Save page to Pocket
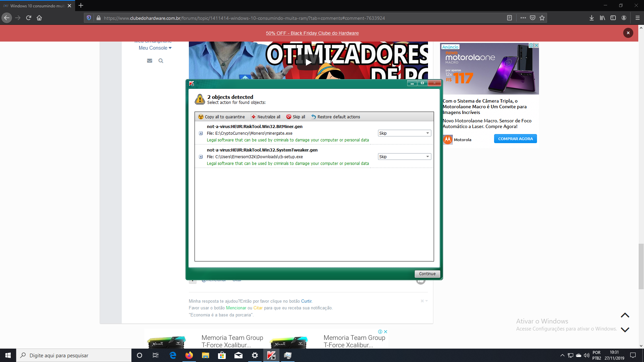Viewport: 644px width, 362px height. 532,18
